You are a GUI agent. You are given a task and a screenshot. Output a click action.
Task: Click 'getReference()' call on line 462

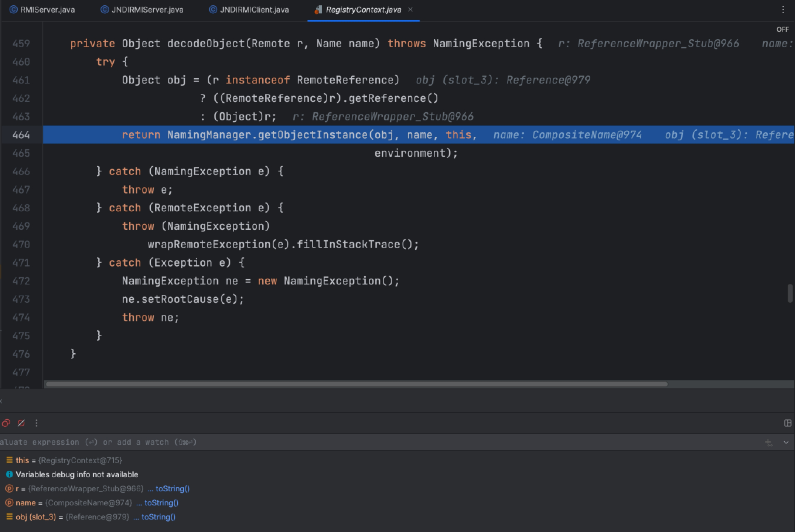click(x=393, y=98)
